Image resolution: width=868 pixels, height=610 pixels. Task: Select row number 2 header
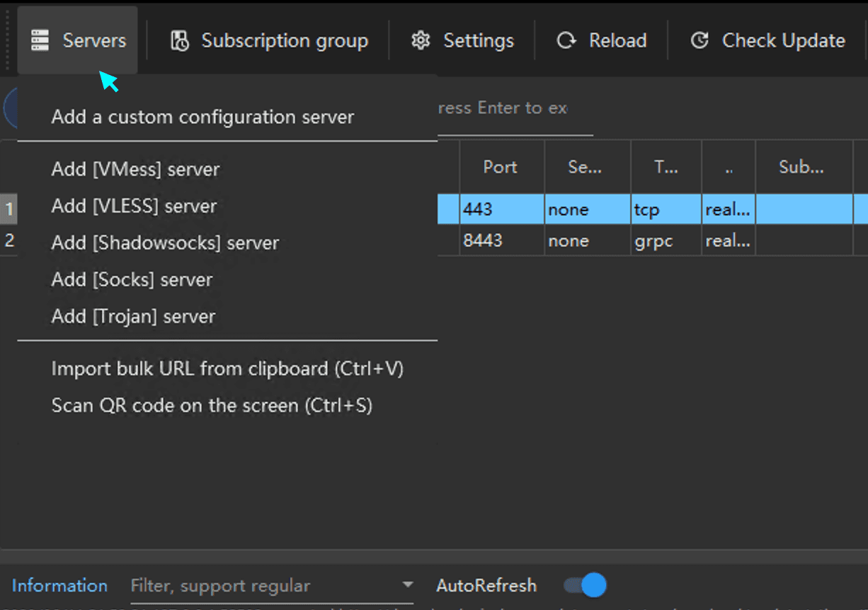[8, 241]
